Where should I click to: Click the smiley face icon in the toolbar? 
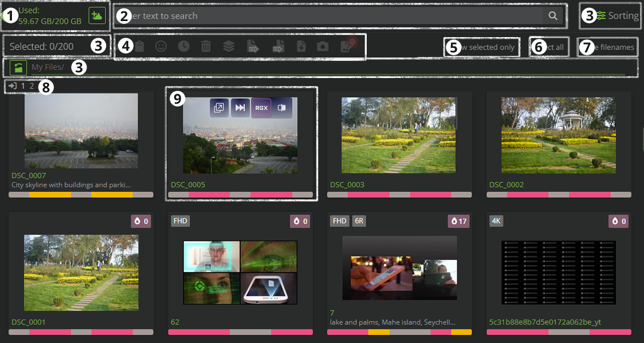click(161, 47)
